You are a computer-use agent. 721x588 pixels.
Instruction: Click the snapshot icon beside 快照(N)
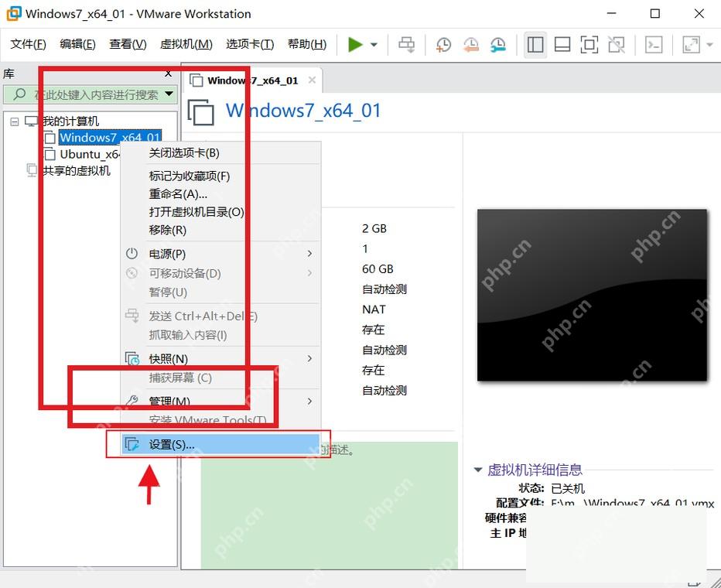pyautogui.click(x=132, y=358)
